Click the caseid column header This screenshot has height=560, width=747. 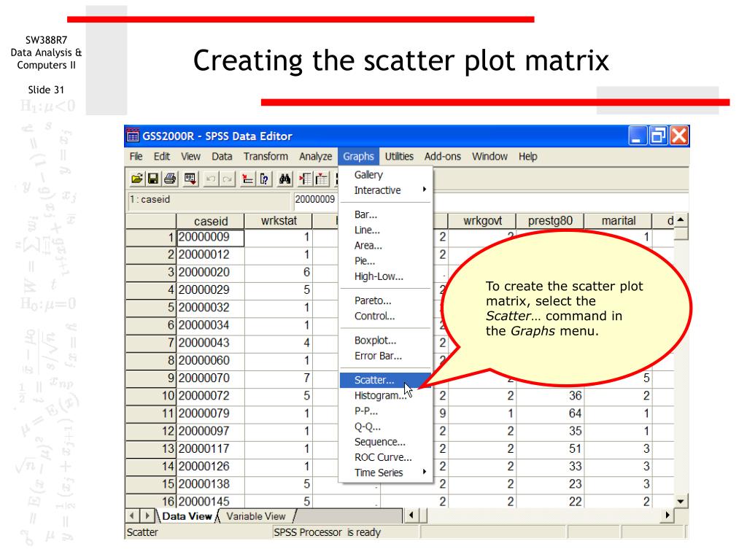[211, 221]
